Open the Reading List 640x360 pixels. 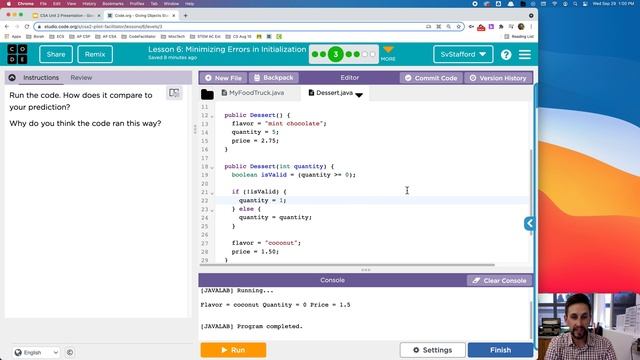pos(519,36)
